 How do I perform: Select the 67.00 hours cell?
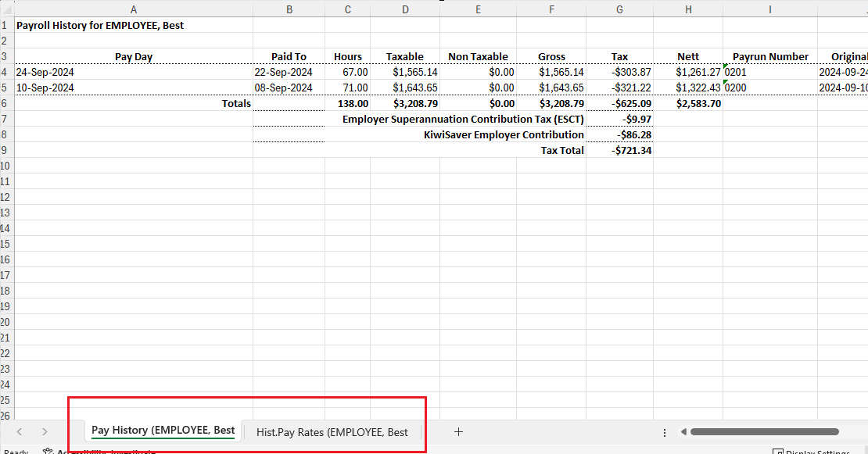click(x=348, y=72)
